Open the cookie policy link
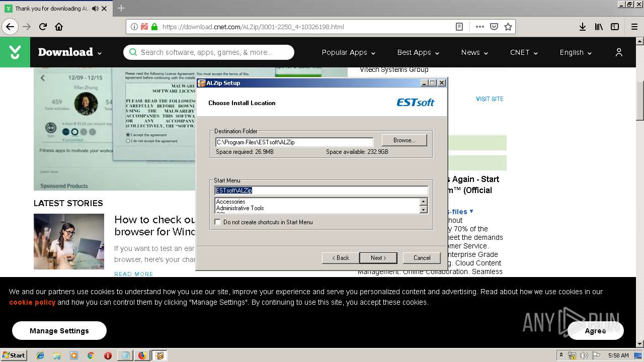The width and height of the screenshot is (644, 362). (32, 302)
